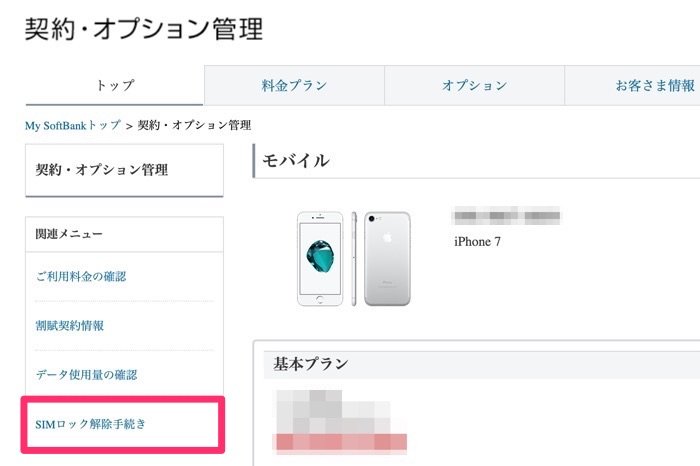Image resolution: width=700 pixels, height=466 pixels.
Task: Click the red blurred text under 基本プラン
Action: coord(341,441)
